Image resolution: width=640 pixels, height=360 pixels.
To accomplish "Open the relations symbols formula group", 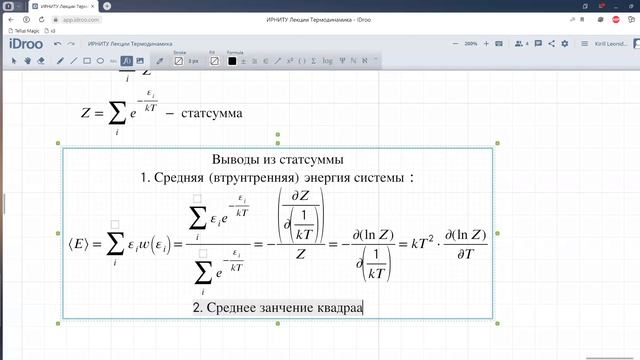I will pos(254,61).
